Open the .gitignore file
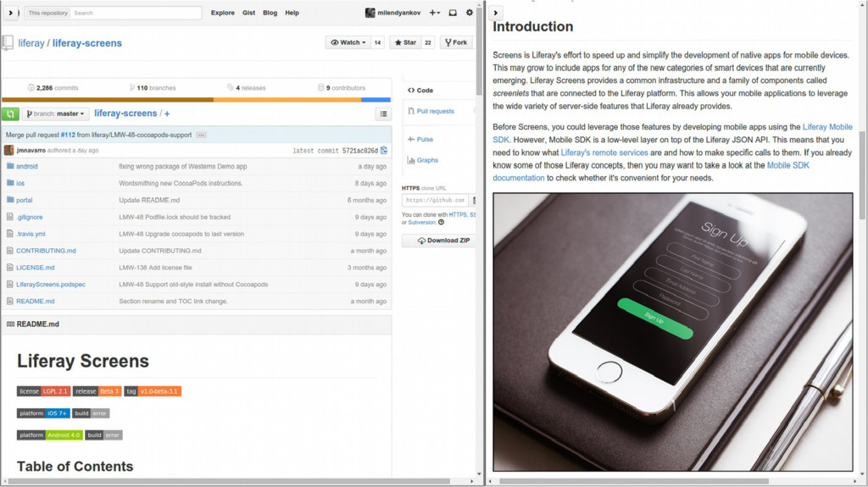This screenshot has width=868, height=487. [30, 217]
